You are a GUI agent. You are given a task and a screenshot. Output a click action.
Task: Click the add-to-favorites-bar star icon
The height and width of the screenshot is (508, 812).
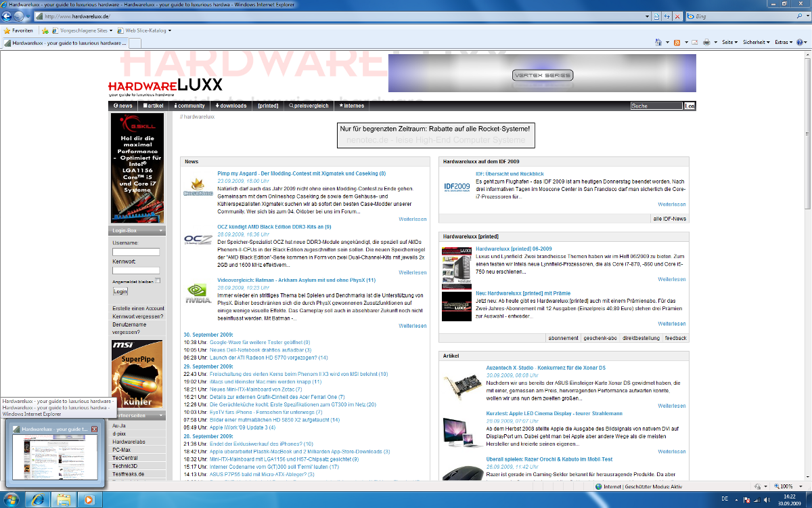click(x=45, y=30)
